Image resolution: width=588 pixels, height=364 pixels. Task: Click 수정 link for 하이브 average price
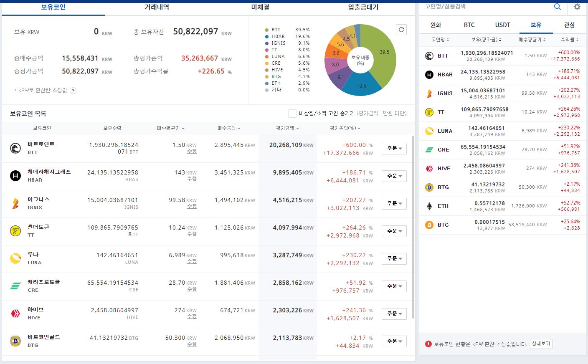[192, 317]
